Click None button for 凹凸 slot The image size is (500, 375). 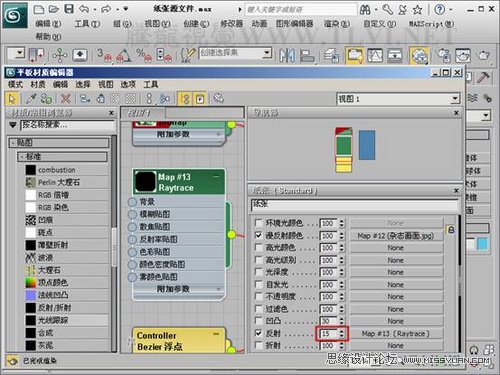[x=396, y=321]
